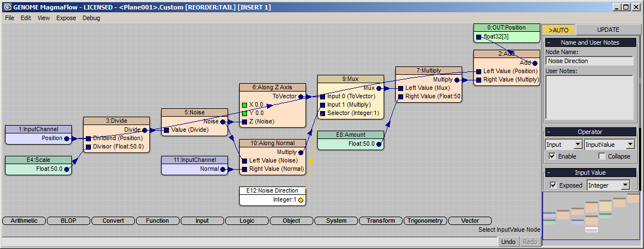Toggle the Enable checkbox

(x=553, y=156)
